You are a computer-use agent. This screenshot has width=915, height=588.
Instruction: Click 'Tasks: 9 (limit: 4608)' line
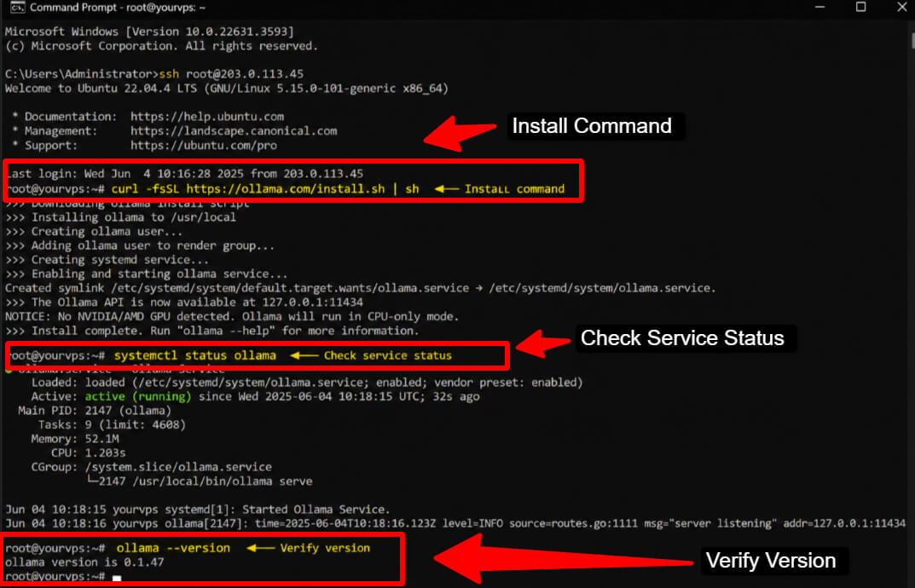tap(112, 424)
